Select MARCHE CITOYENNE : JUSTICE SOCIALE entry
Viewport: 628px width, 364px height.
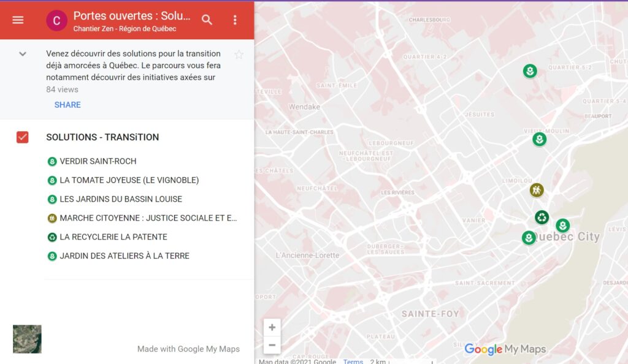click(148, 218)
